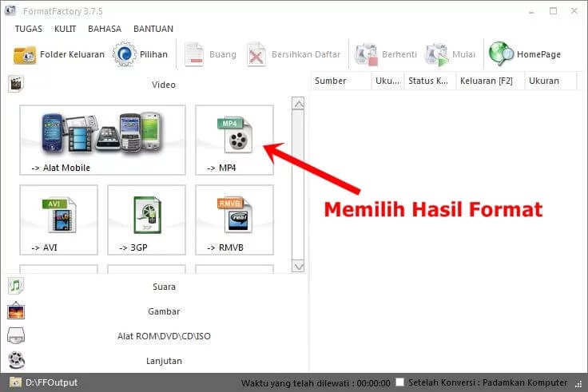
Task: Click the Keluaran [F2] column header
Action: click(491, 81)
